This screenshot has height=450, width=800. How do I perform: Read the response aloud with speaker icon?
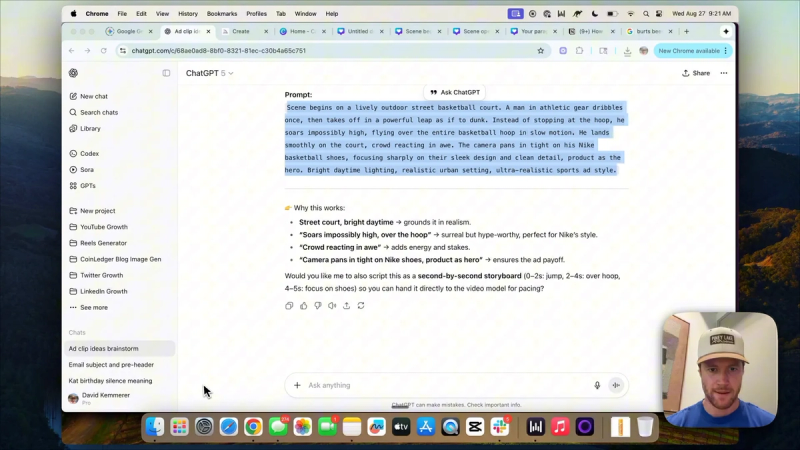click(332, 306)
